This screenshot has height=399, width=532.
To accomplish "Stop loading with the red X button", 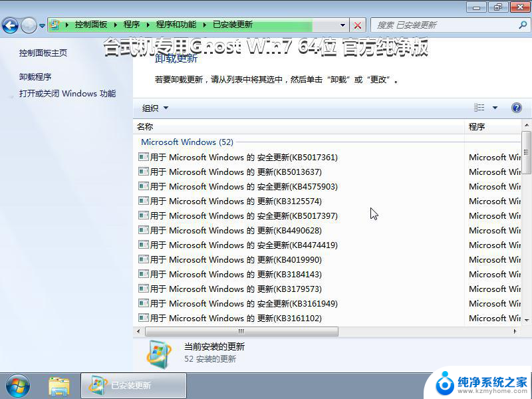I will click(358, 25).
